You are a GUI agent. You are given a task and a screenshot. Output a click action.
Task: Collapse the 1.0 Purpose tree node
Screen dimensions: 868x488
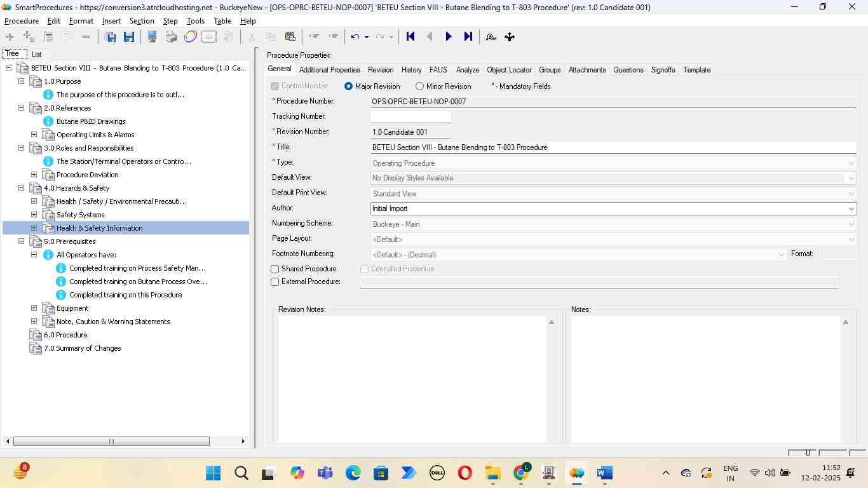(21, 81)
